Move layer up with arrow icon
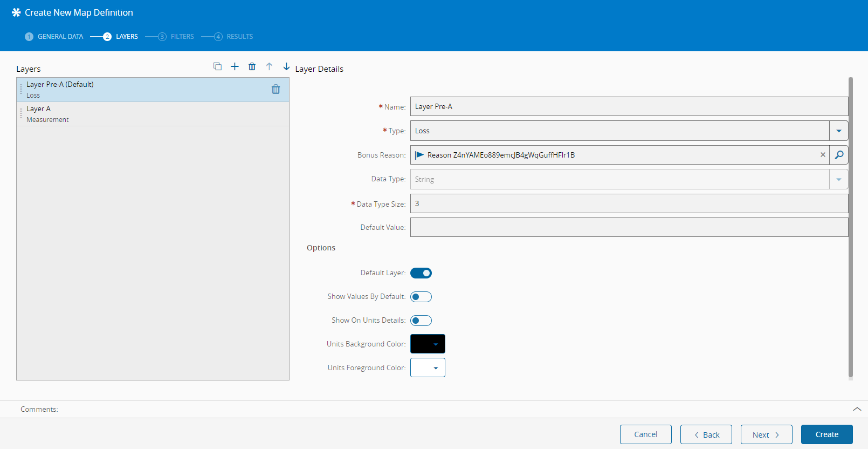 tap(269, 66)
